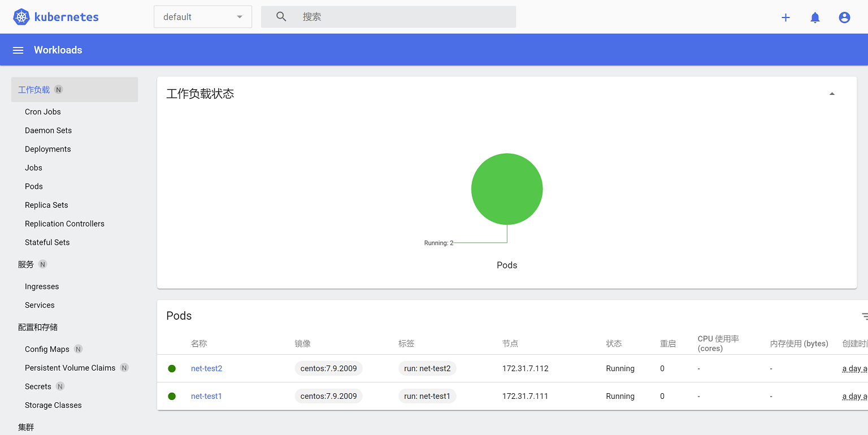Open Config Maps in the sidebar

(47, 349)
